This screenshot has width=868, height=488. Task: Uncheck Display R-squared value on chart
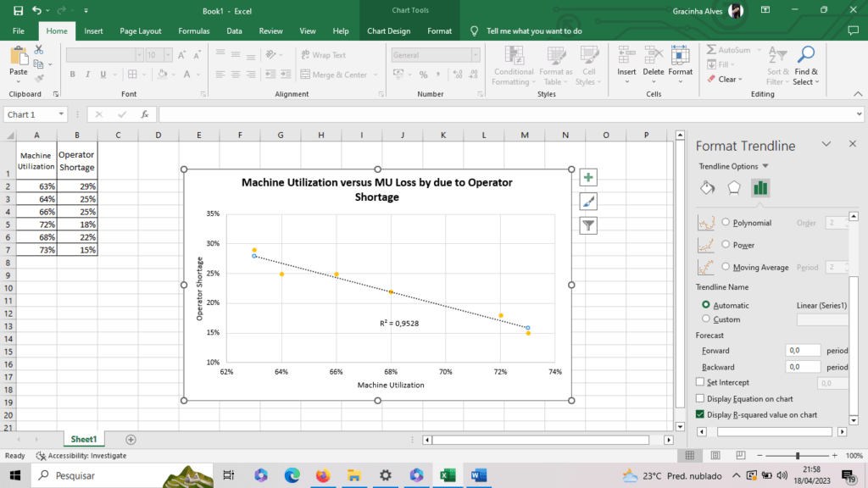point(700,414)
